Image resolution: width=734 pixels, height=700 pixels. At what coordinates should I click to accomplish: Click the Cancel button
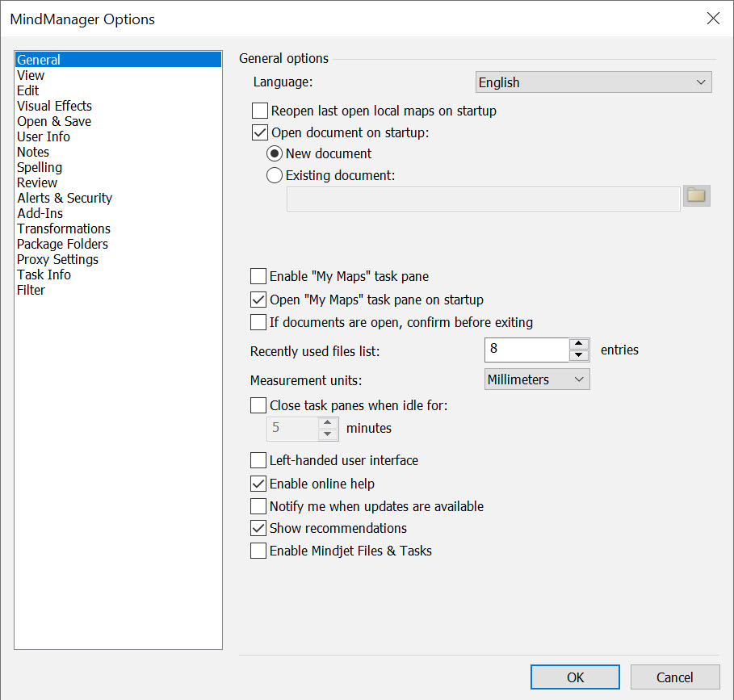(x=674, y=677)
